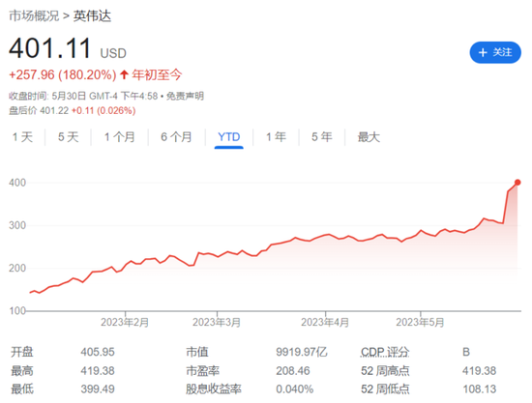Click the 股息收益率 value 0.040%
This screenshot has height=403, width=532.
(294, 389)
